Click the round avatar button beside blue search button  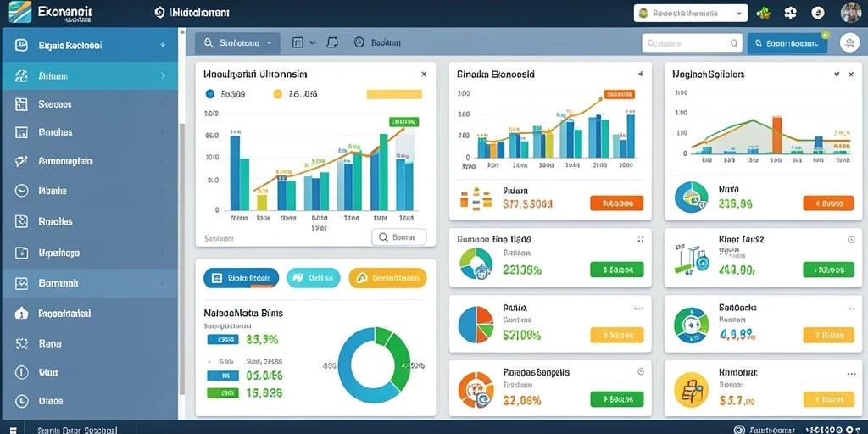click(849, 42)
